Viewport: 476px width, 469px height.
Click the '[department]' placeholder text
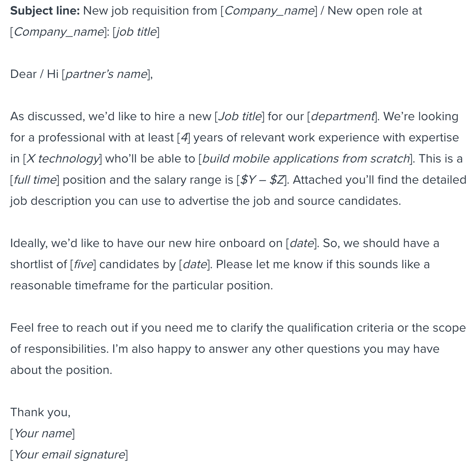point(342,116)
